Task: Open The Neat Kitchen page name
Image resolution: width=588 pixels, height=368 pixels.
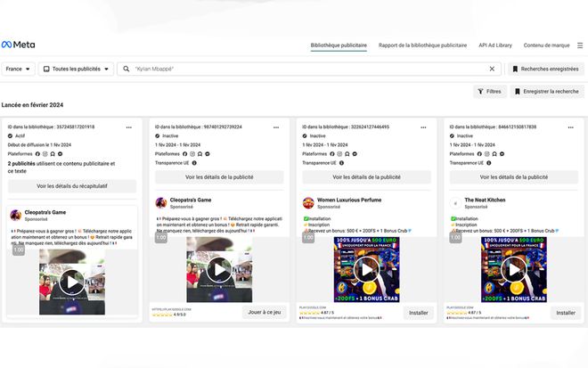Action: tap(485, 200)
